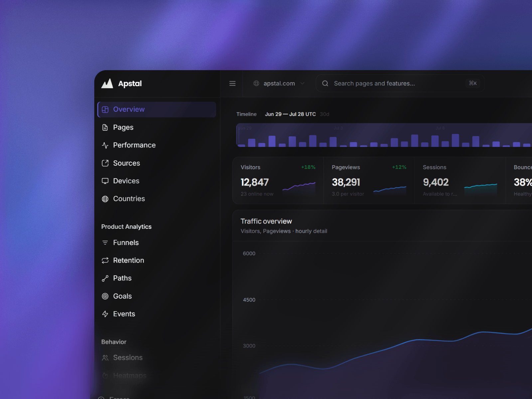
Task: Click the '38,291' pageviews value
Action: click(346, 182)
